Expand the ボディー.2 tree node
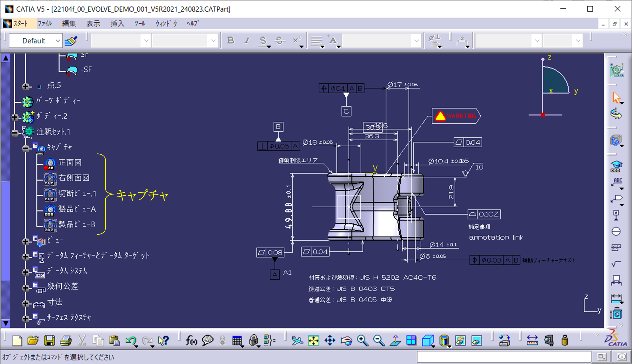This screenshot has height=364, width=632. 15,117
